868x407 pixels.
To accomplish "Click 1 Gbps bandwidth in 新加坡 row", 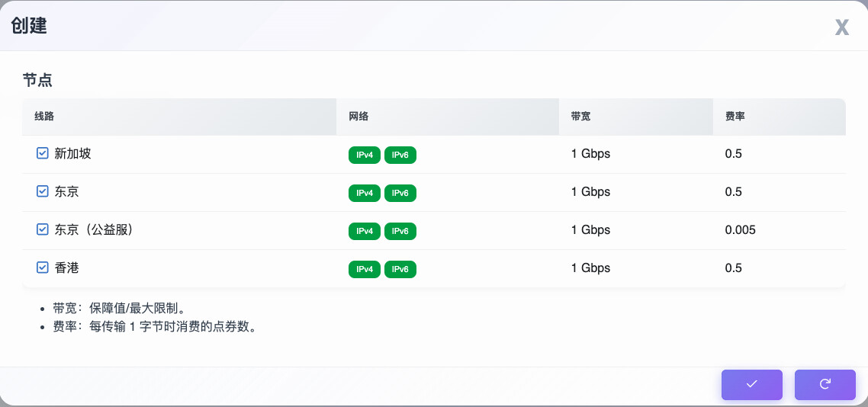I will (x=590, y=154).
